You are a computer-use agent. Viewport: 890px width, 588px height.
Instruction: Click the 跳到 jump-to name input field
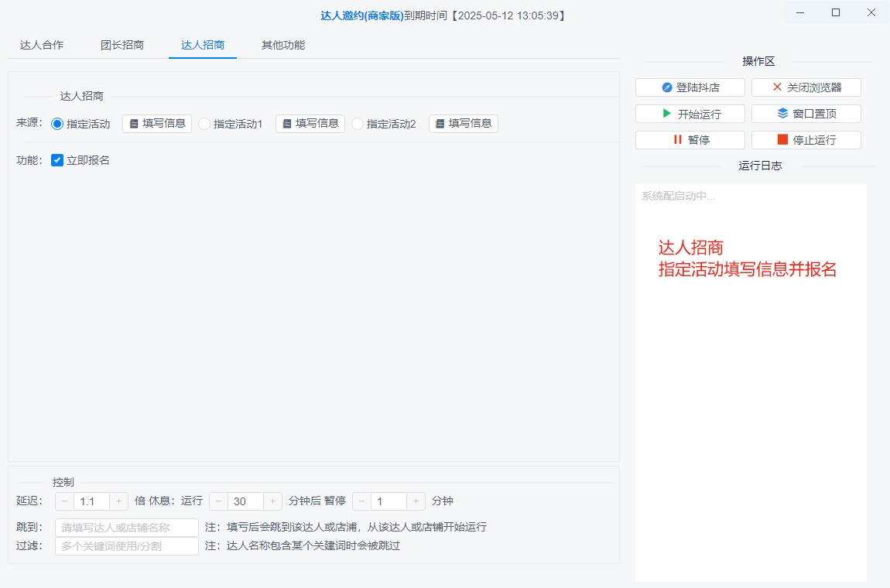click(126, 526)
